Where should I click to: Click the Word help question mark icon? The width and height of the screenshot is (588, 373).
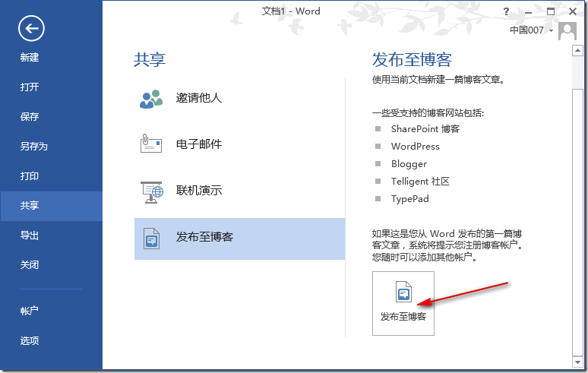coord(506,11)
